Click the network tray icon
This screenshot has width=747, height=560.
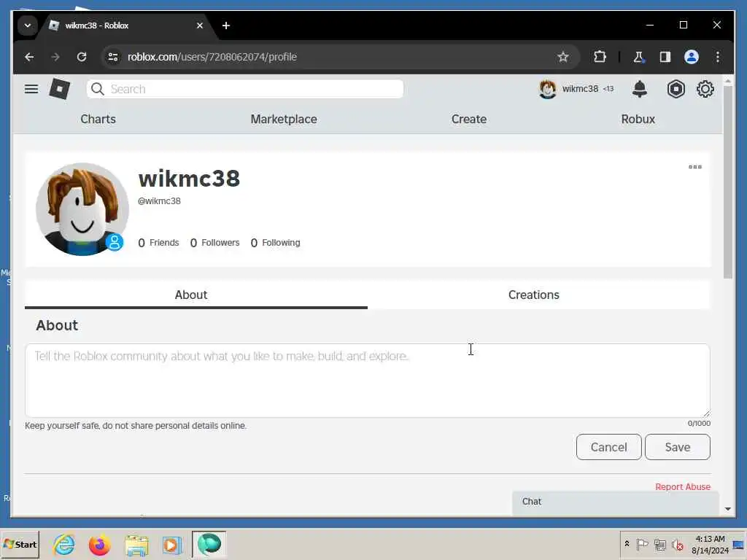659,544
